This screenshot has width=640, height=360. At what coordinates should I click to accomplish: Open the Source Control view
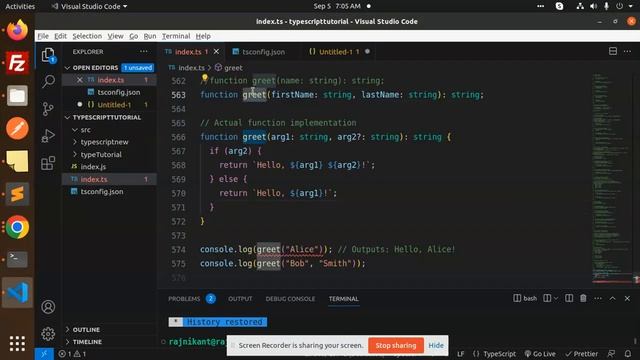coord(48,109)
